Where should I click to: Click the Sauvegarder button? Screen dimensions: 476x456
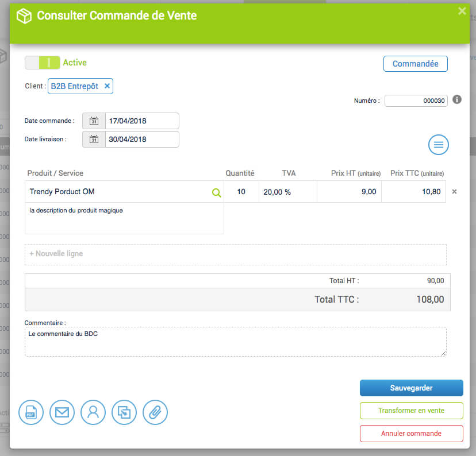(x=411, y=388)
